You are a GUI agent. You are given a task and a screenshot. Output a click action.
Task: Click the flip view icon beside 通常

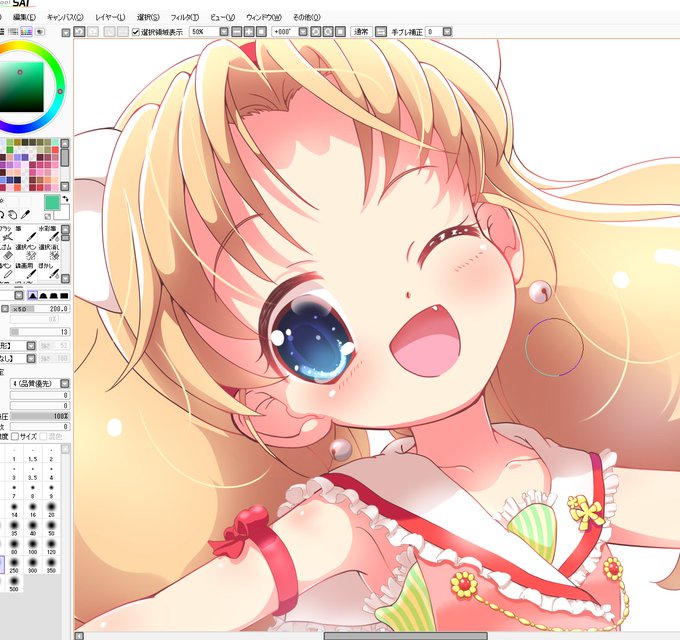coord(380,32)
